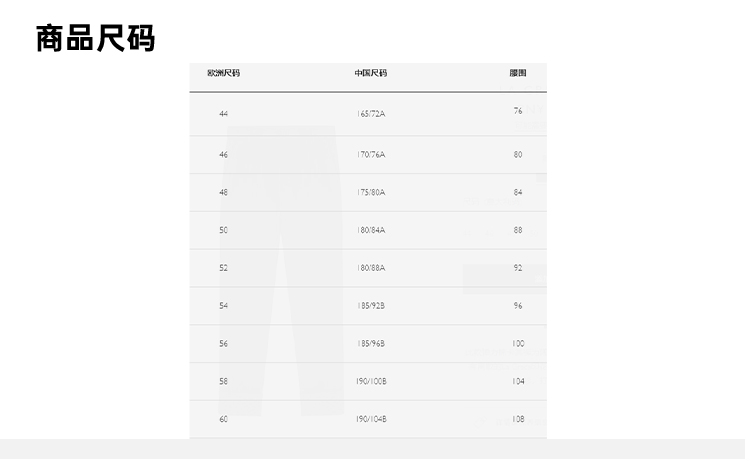
Task: Click European size 54 cell
Action: 223,306
